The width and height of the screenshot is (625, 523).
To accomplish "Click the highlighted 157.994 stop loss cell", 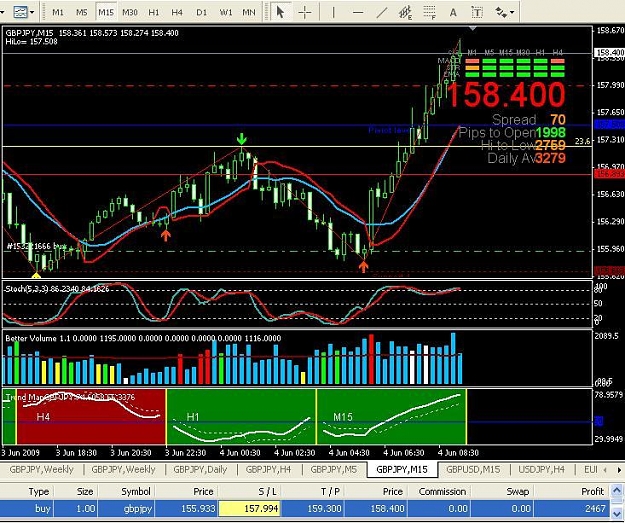I will click(250, 509).
